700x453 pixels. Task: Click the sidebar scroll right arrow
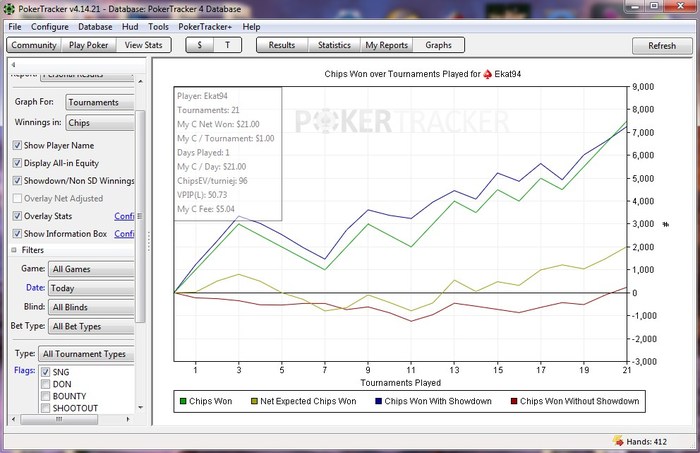pyautogui.click(x=128, y=420)
